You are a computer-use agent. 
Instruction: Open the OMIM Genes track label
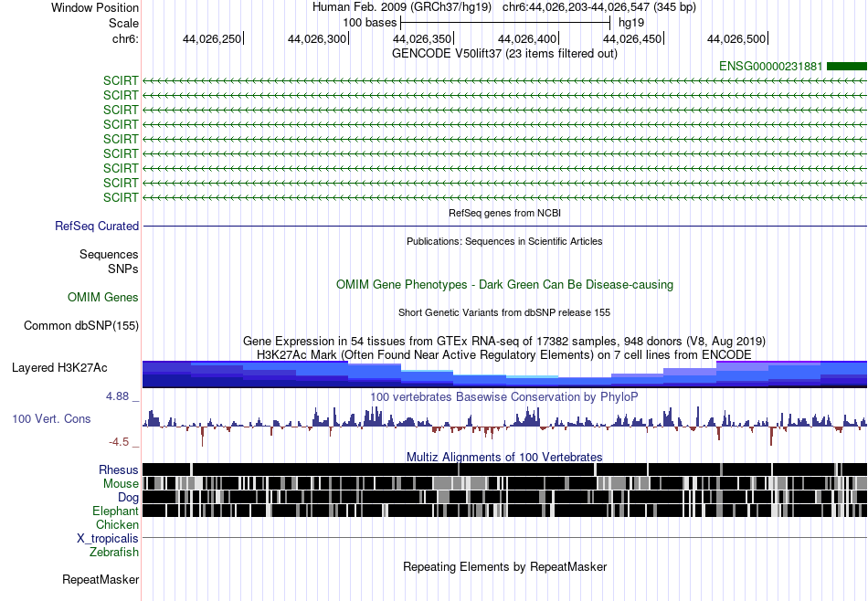coord(103,297)
